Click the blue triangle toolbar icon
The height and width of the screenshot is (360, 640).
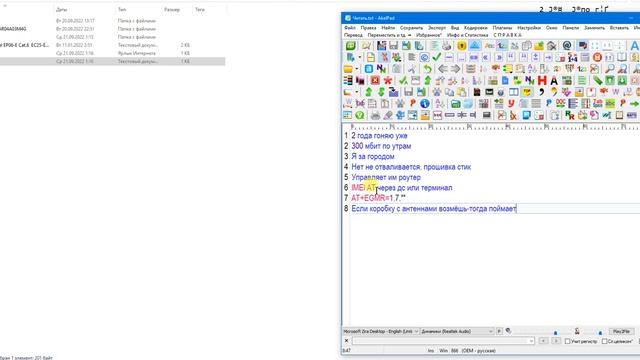click(475, 45)
